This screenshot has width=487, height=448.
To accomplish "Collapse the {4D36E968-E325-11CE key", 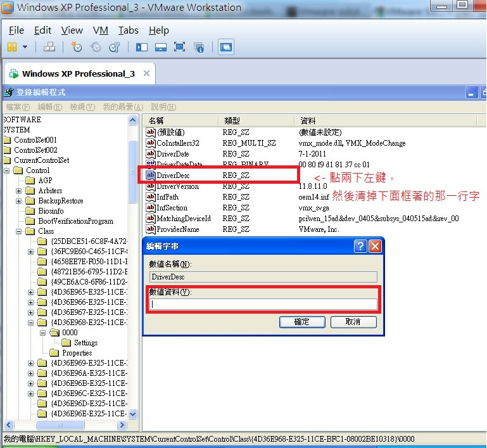I will [30, 323].
